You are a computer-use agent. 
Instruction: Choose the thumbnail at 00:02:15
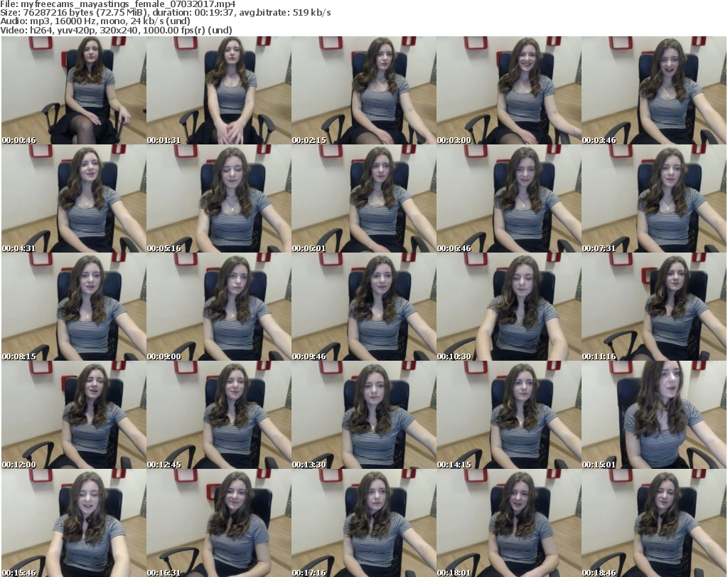pos(363,90)
